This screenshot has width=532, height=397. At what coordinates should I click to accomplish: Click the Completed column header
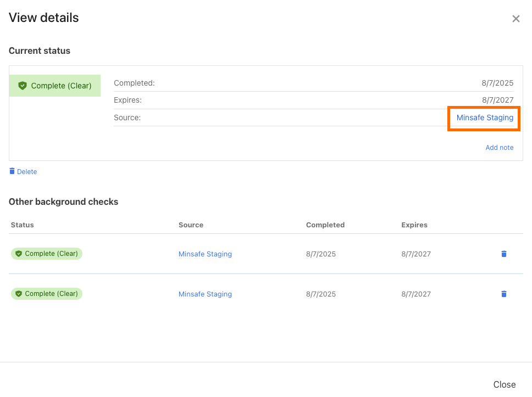click(x=325, y=225)
